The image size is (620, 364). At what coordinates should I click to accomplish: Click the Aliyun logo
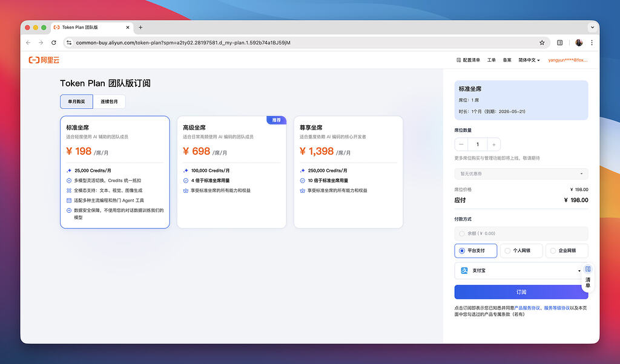pos(44,60)
